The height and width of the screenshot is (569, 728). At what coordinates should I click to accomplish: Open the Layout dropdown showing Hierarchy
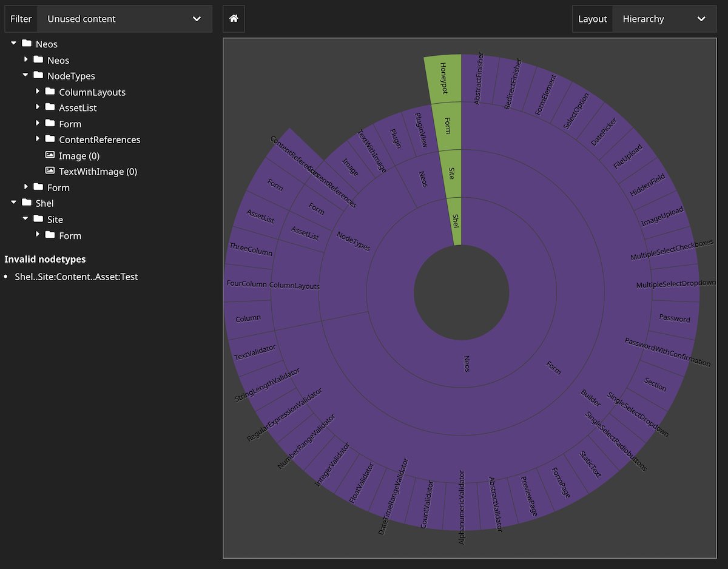pyautogui.click(x=665, y=19)
